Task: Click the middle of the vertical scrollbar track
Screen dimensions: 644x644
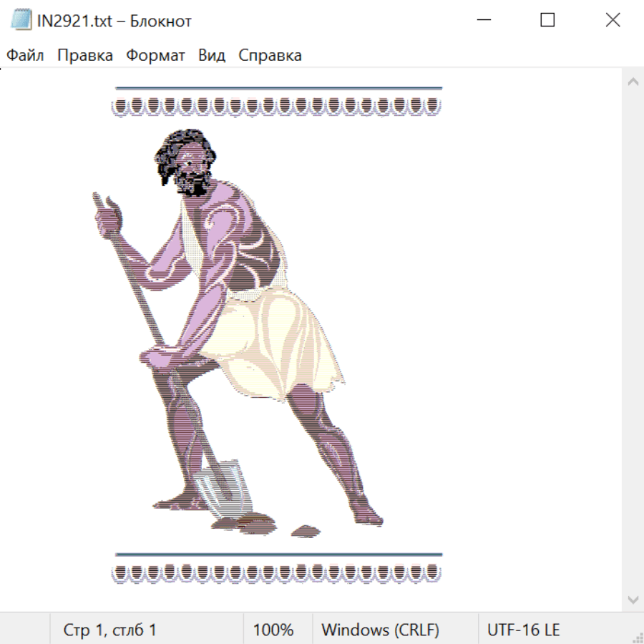Action: pos(633,340)
